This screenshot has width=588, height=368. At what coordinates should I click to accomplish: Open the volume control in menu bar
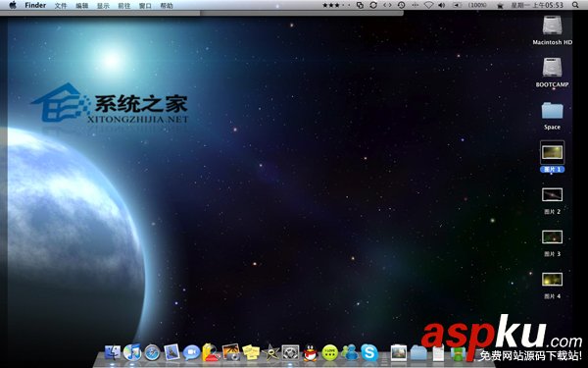(x=441, y=5)
